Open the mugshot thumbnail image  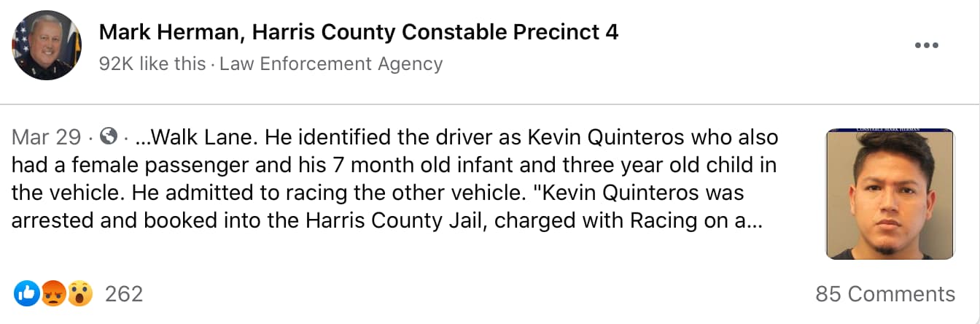[x=890, y=196]
